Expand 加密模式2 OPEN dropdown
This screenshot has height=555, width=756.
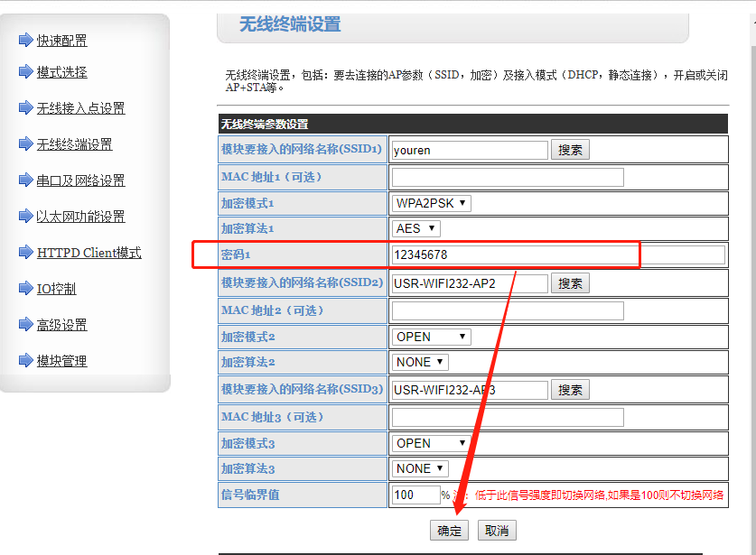[431, 337]
